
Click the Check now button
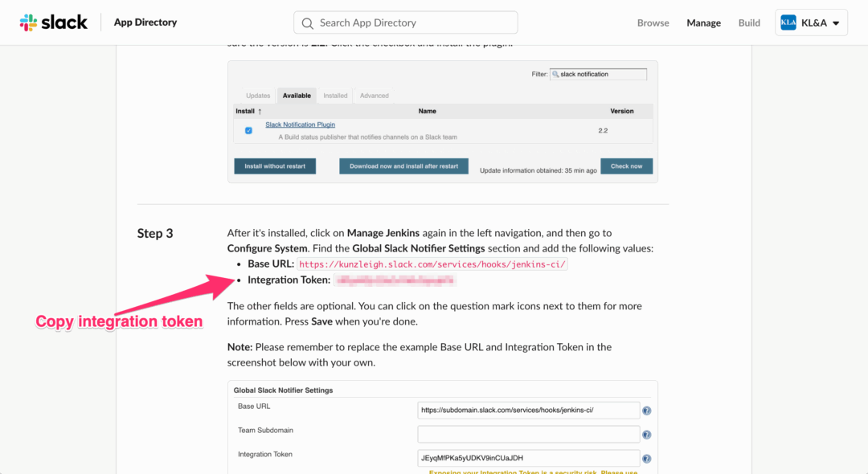pyautogui.click(x=626, y=165)
